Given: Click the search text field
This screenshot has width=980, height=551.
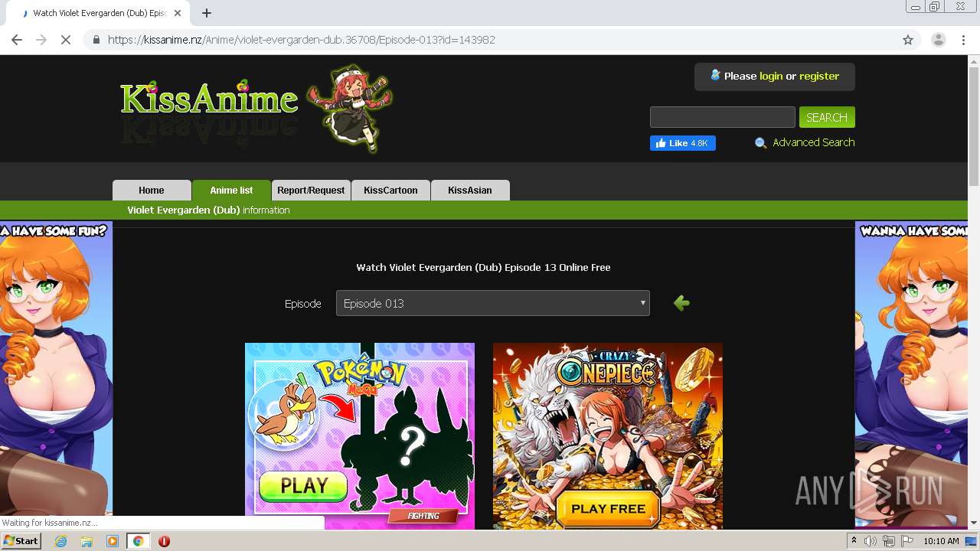Looking at the screenshot, I should point(722,117).
